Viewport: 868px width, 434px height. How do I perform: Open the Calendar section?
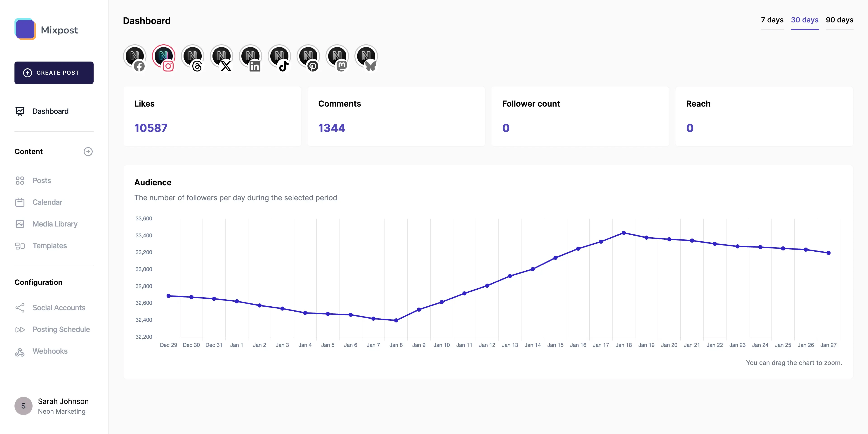(x=47, y=202)
